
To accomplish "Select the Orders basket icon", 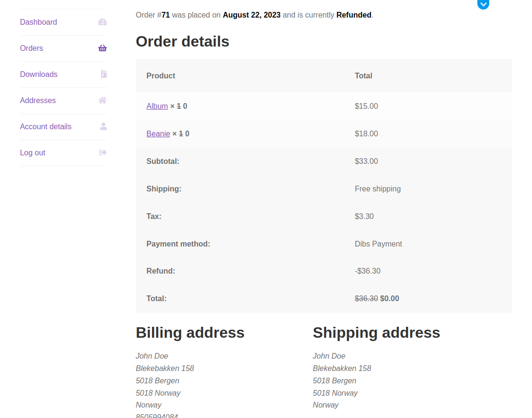I will [x=103, y=48].
